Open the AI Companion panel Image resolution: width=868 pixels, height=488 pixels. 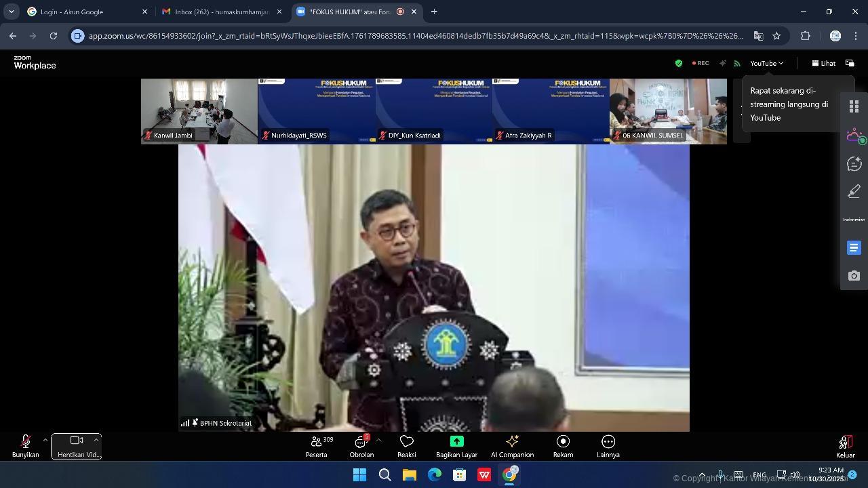click(x=512, y=447)
